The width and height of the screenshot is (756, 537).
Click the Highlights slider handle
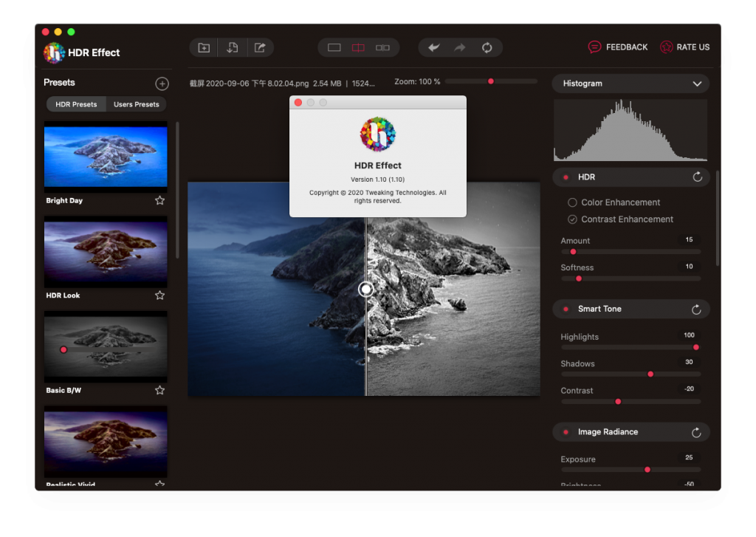tap(696, 347)
